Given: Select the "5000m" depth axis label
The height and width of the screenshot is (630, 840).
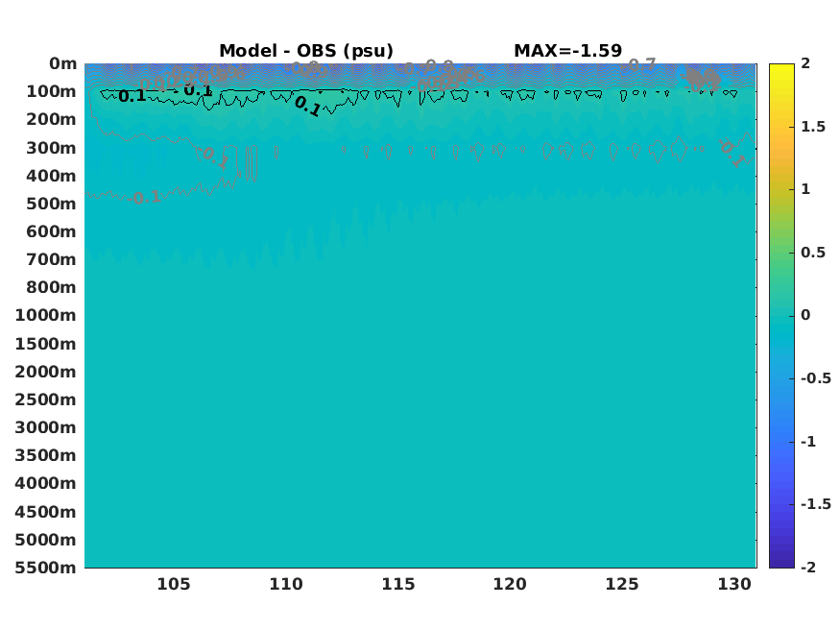Looking at the screenshot, I should (x=45, y=540).
